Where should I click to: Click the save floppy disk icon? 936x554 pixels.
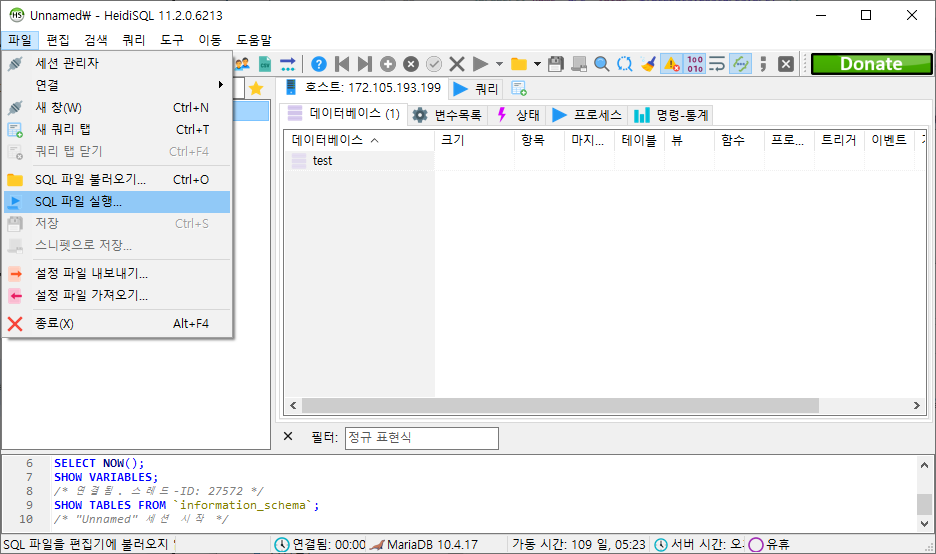point(556,64)
